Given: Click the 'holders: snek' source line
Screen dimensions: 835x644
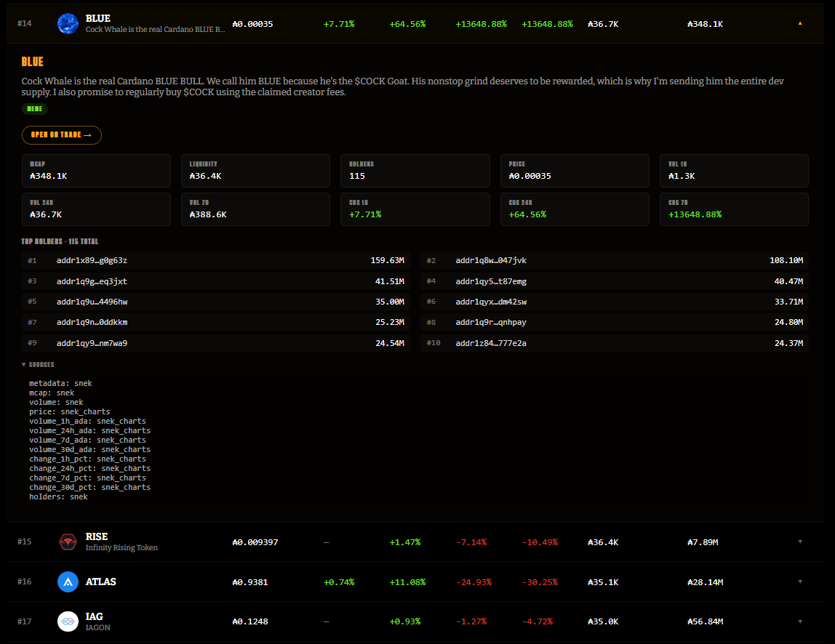Looking at the screenshot, I should click(x=59, y=496).
